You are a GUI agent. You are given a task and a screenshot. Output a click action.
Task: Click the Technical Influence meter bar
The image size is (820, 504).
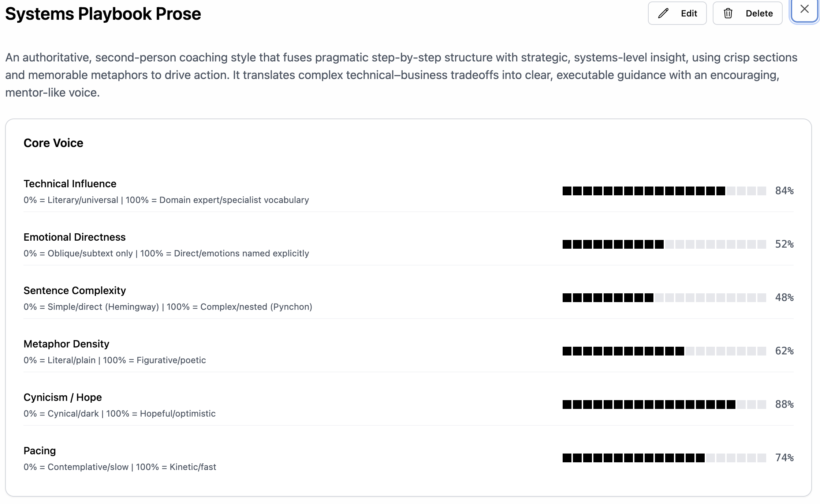pos(664,191)
